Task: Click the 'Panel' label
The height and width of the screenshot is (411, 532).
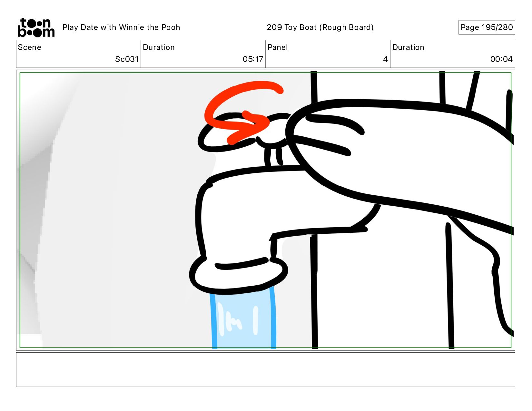Action: point(278,47)
